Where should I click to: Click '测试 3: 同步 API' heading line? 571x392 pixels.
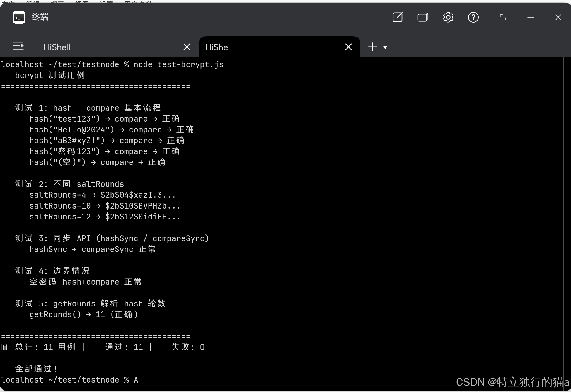pyautogui.click(x=112, y=238)
